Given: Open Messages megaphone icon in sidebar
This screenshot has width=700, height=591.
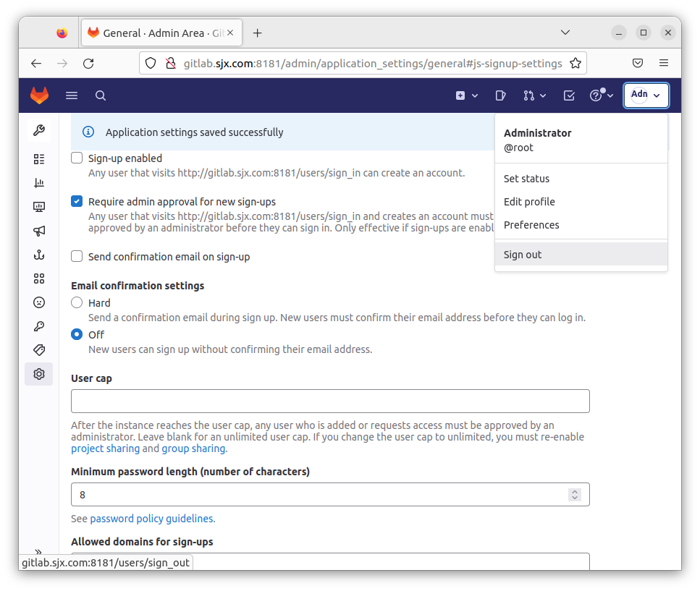Looking at the screenshot, I should click(x=39, y=231).
